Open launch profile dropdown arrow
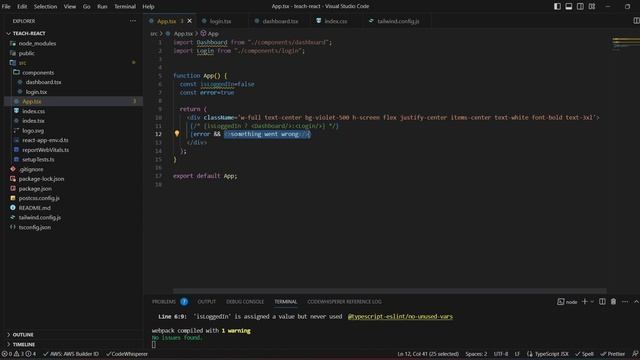Screen dimensions: 640x360 592,302
